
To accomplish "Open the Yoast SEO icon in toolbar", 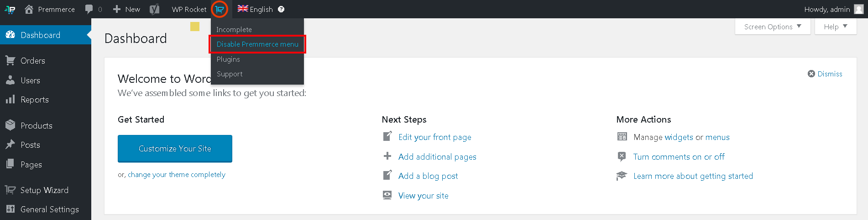I will [155, 9].
